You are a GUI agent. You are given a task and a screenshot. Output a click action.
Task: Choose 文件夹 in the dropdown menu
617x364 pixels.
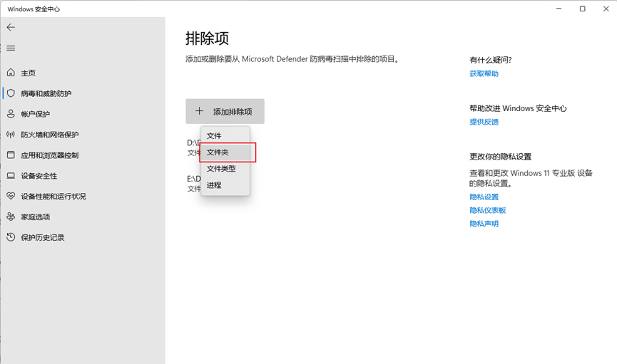coord(218,152)
